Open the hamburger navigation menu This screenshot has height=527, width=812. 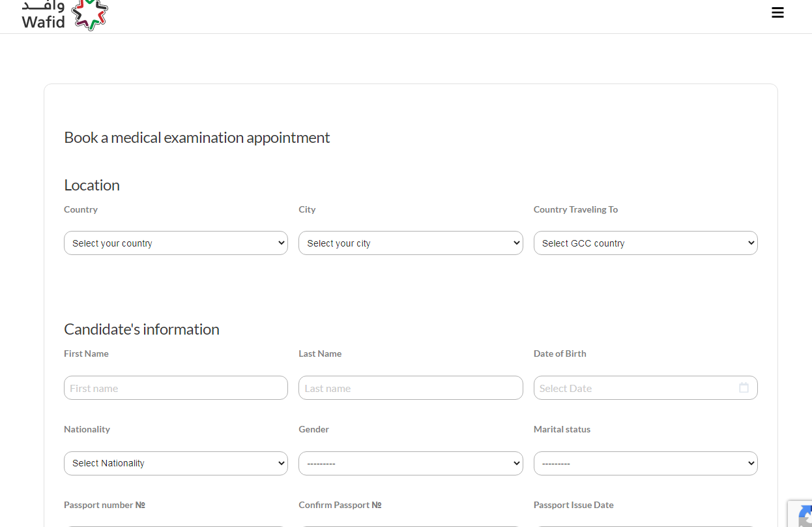coord(777,12)
